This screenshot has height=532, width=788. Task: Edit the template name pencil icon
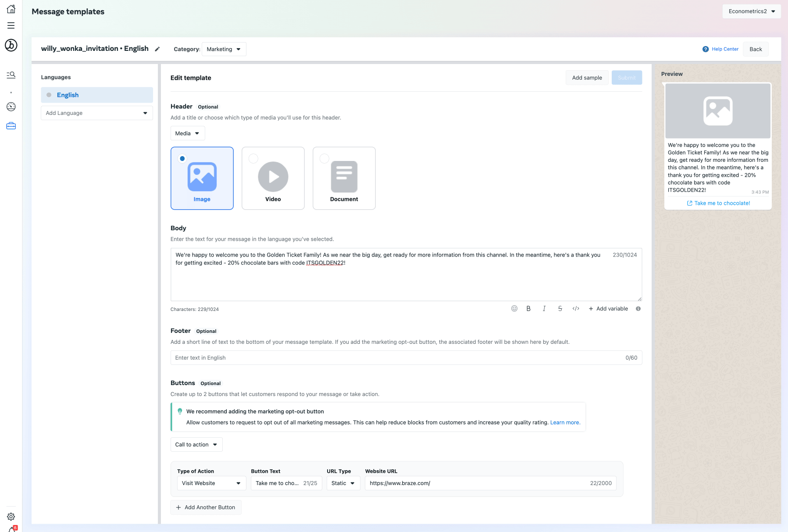click(x=157, y=49)
